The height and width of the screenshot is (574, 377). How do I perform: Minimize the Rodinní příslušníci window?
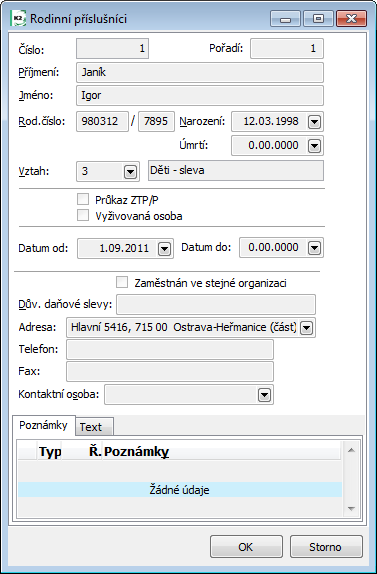(x=285, y=19)
